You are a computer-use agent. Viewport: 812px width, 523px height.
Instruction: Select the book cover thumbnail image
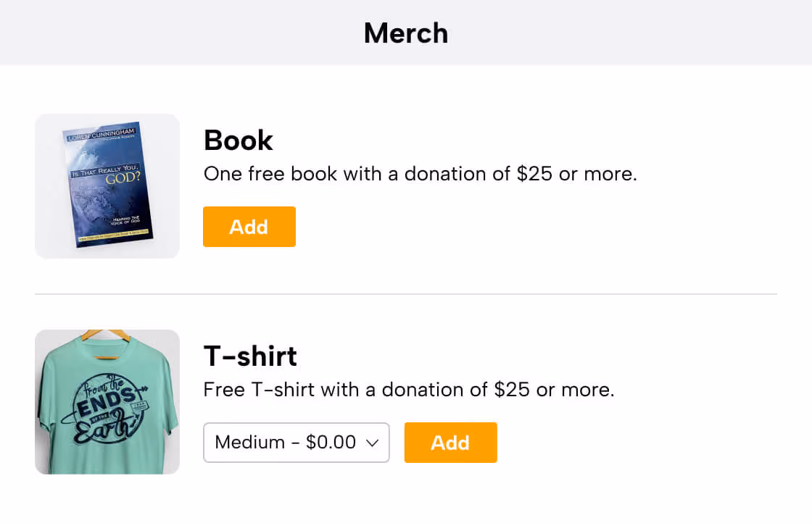[x=107, y=185]
